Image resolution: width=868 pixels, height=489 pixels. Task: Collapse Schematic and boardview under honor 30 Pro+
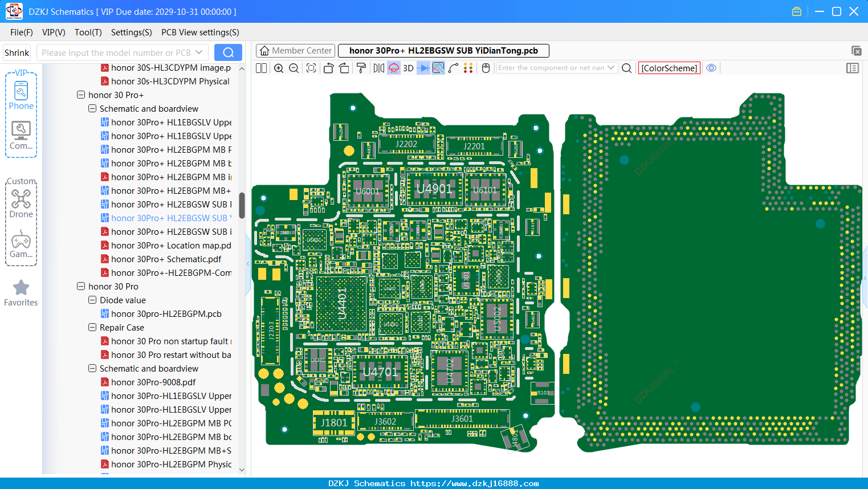[92, 108]
